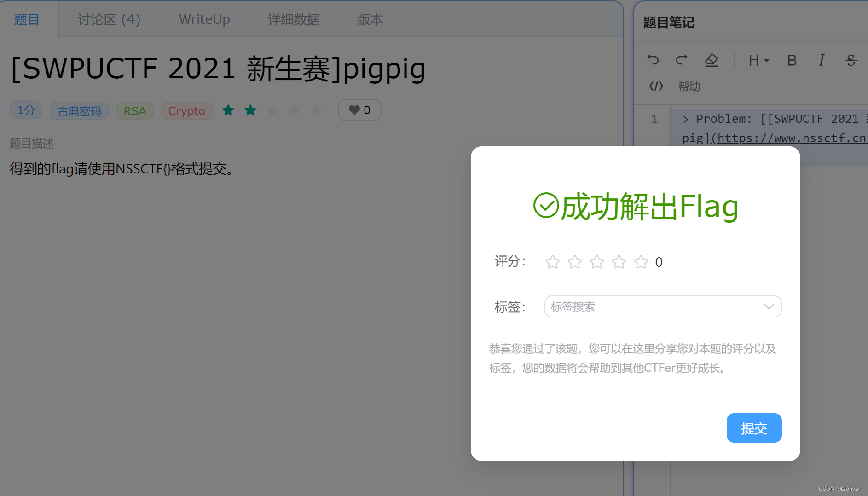Select the clear formatting eraser icon
This screenshot has height=496, width=868.
coord(711,60)
